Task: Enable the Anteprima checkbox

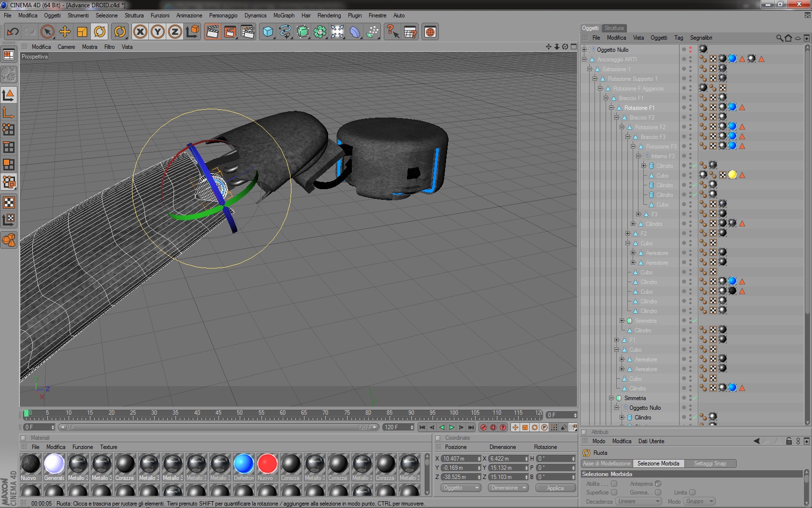Action: tap(658, 484)
